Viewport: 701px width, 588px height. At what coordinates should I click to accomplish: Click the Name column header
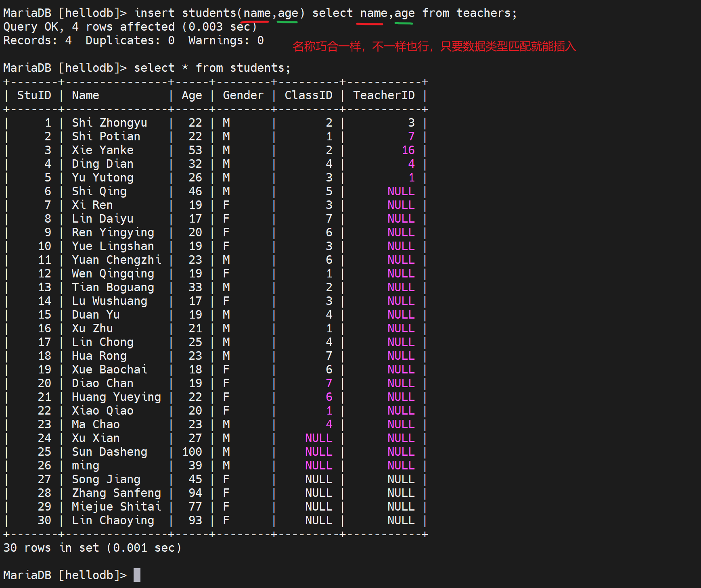coord(86,95)
